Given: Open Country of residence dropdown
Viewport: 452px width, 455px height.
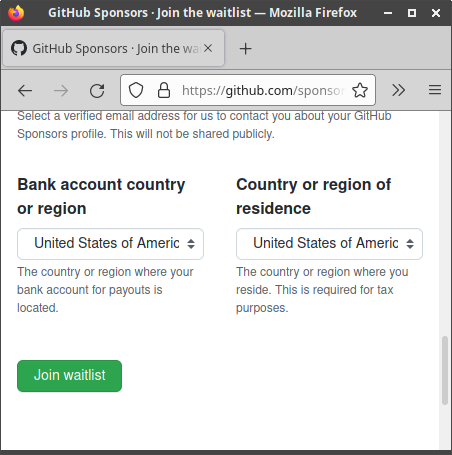Looking at the screenshot, I should click(x=329, y=244).
